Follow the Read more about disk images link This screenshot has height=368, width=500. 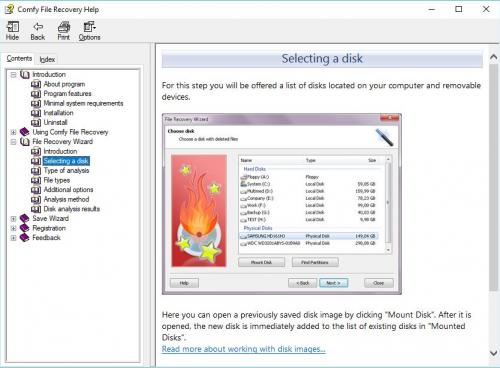[x=244, y=349]
